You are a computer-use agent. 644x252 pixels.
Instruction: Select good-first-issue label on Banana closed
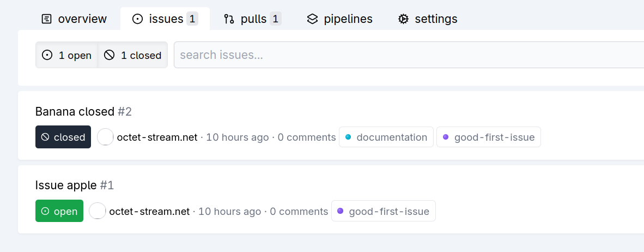point(489,137)
